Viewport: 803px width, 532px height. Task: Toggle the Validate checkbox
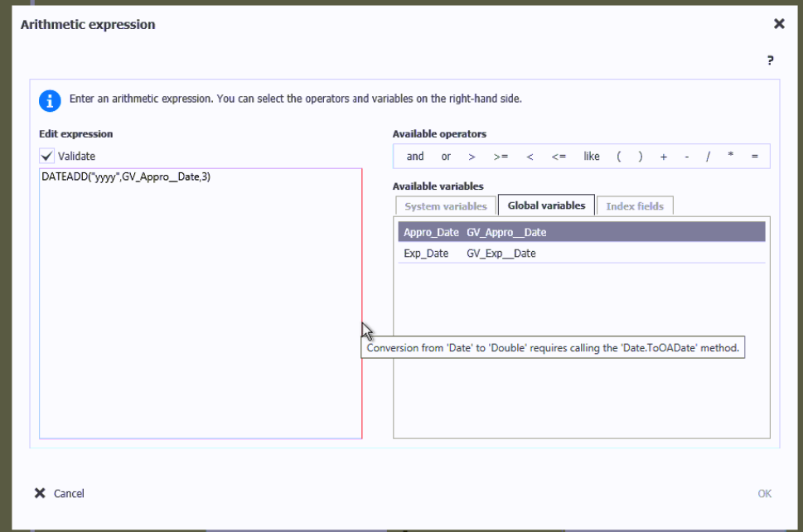[x=48, y=156]
